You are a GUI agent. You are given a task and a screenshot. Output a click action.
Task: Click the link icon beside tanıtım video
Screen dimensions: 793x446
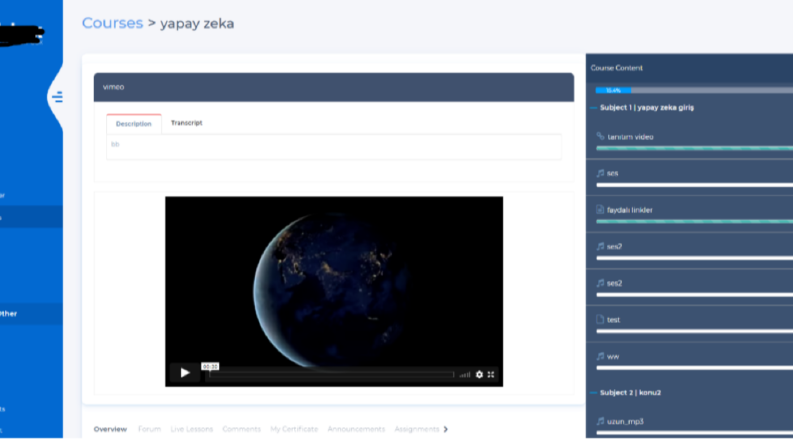600,136
